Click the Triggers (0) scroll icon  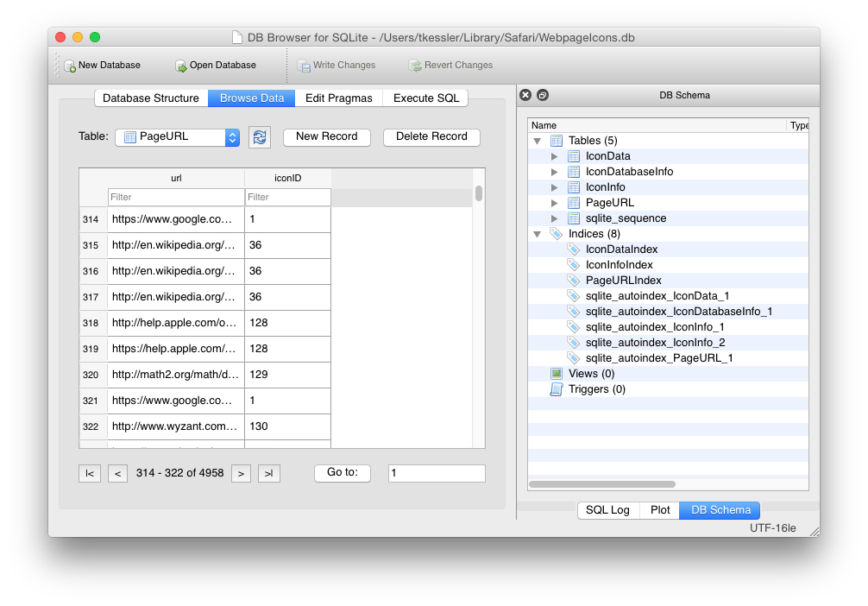tap(557, 388)
